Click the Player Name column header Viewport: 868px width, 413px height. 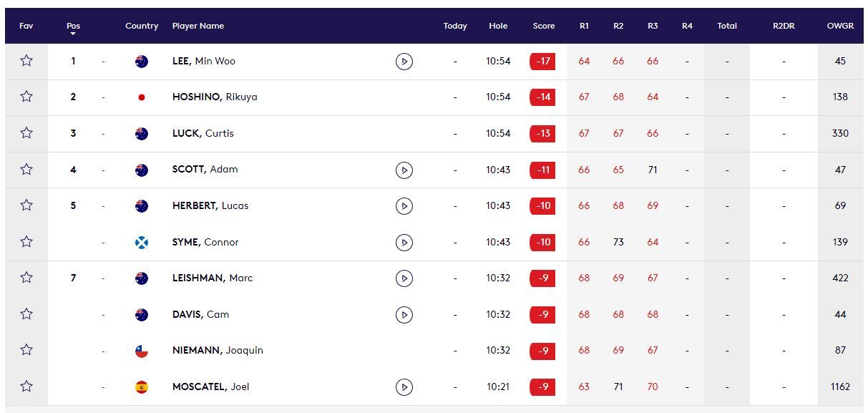point(198,26)
